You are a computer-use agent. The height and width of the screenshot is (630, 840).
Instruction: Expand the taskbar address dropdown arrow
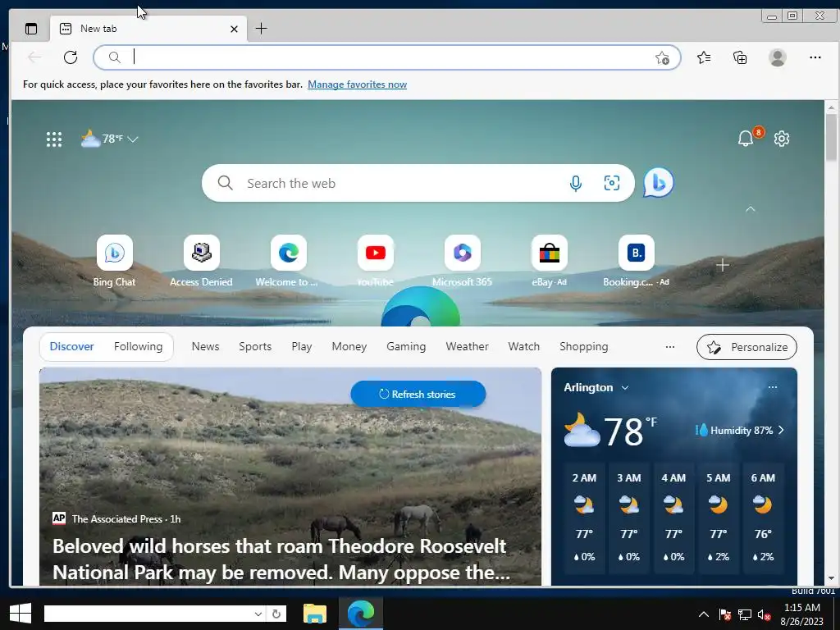(258, 614)
